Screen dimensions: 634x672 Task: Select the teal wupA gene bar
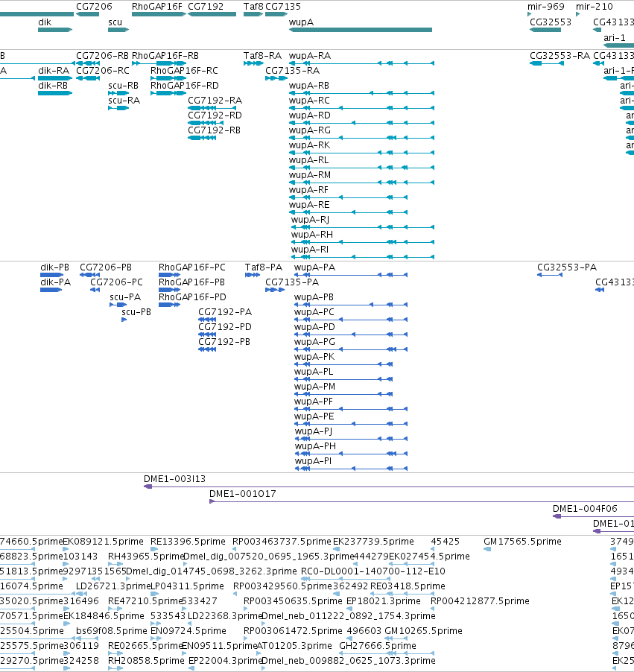click(x=361, y=30)
